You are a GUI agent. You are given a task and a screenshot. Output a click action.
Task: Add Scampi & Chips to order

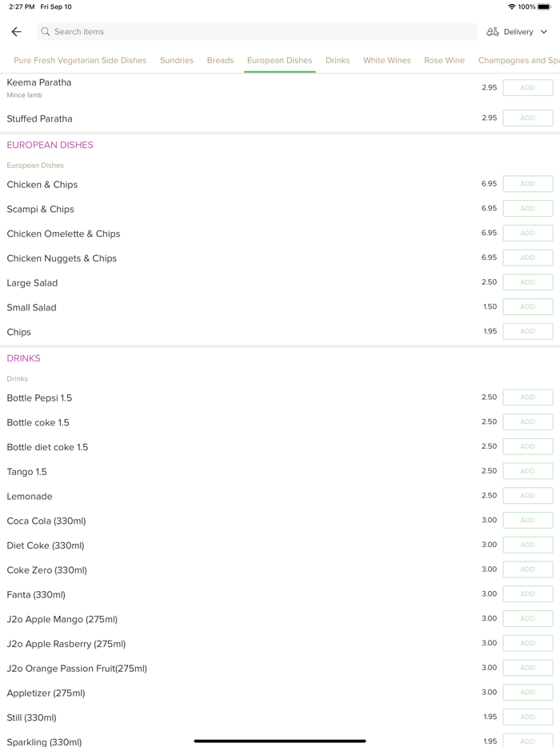(x=527, y=209)
